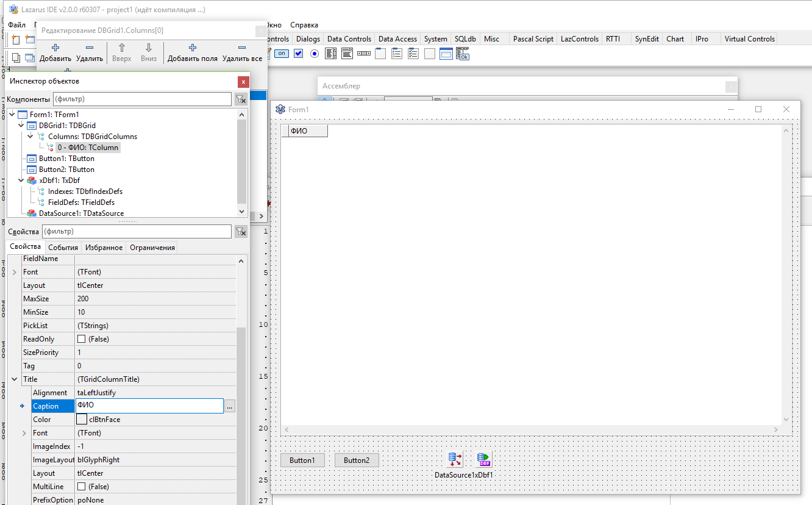
Task: Click the ФИО column header in the grid
Action: tap(307, 131)
